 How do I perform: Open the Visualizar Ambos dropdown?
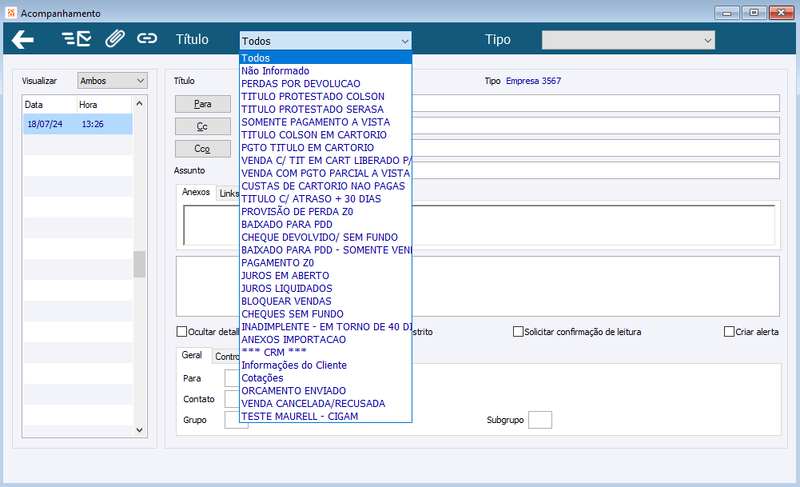[x=112, y=81]
